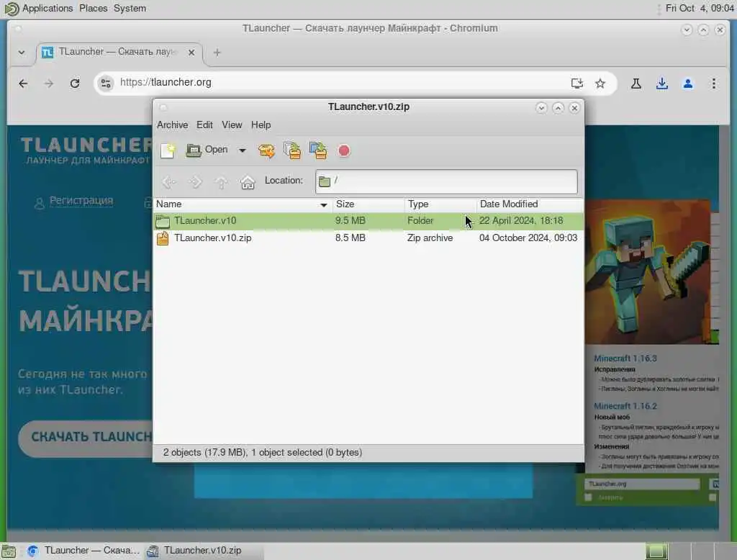This screenshot has height=560, width=737.
Task: Open Chromium three-dot menu
Action: [x=713, y=83]
